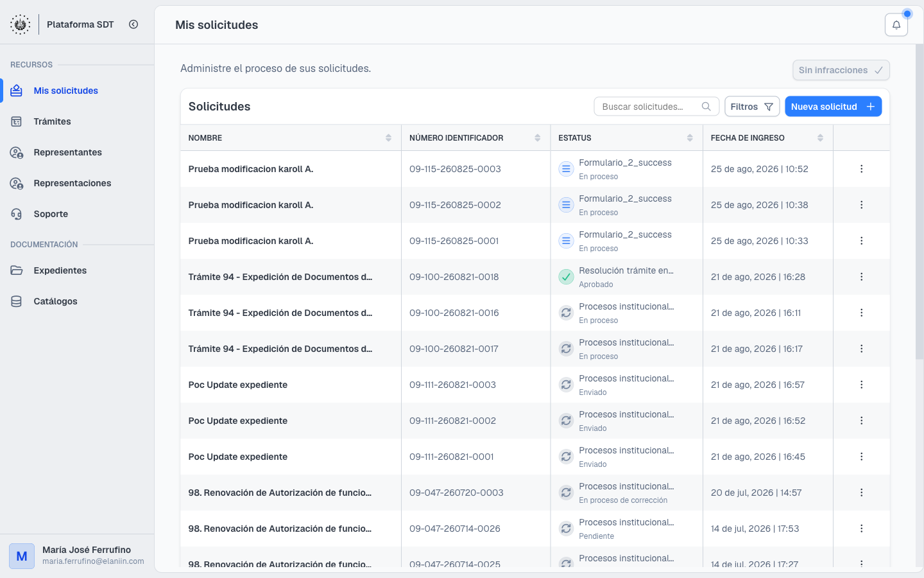The width and height of the screenshot is (924, 578).
Task: Open María José Ferrufino profile
Action: [77, 556]
